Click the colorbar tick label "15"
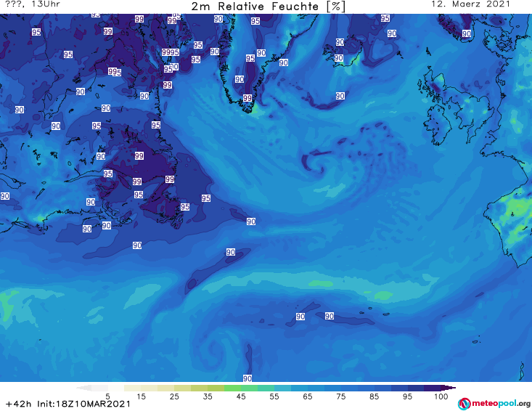The height and width of the screenshot is (411, 532). coord(141,396)
